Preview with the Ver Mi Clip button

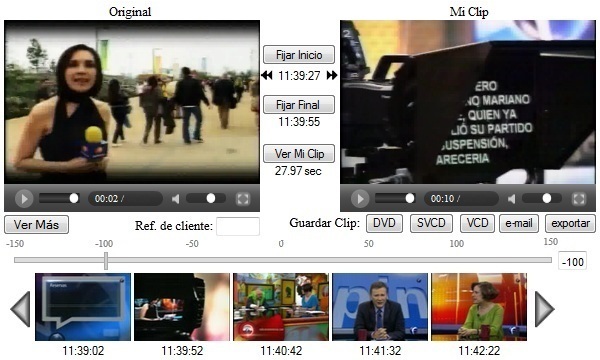[x=299, y=153]
